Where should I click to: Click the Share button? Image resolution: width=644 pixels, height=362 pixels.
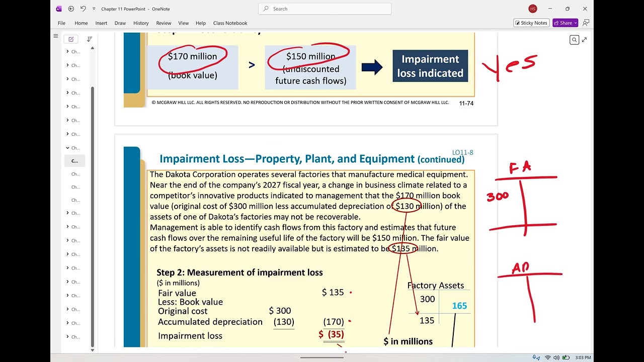click(562, 23)
